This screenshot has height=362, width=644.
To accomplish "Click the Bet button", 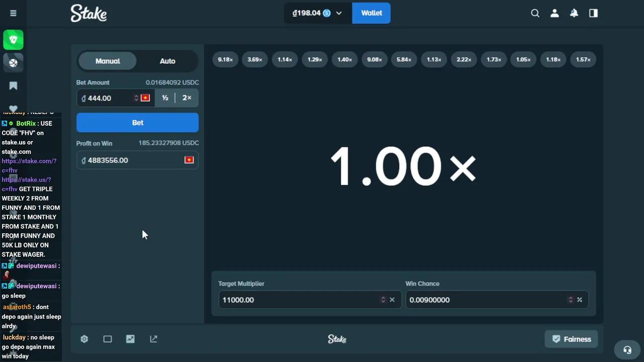I will pos(137,123).
